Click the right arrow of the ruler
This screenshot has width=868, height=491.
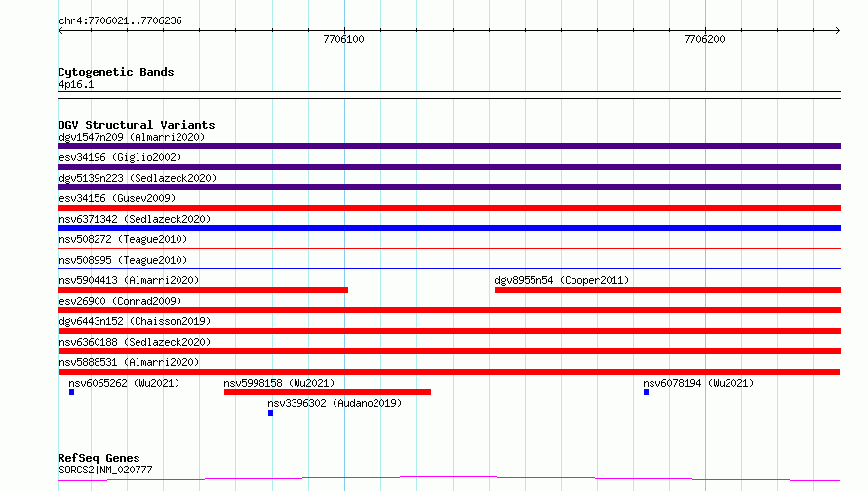coord(838,30)
